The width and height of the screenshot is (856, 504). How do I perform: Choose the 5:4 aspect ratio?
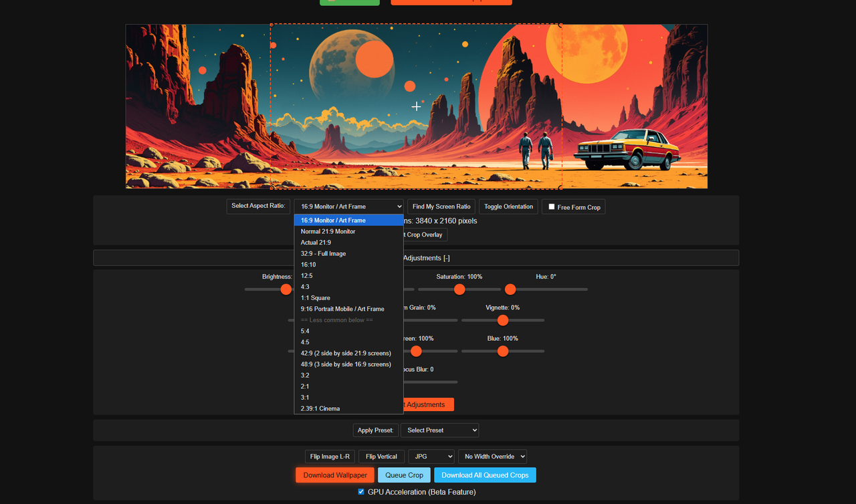pyautogui.click(x=348, y=331)
